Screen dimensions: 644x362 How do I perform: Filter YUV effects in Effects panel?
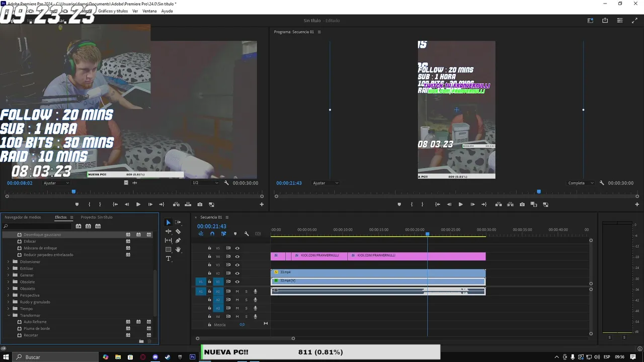(98, 226)
